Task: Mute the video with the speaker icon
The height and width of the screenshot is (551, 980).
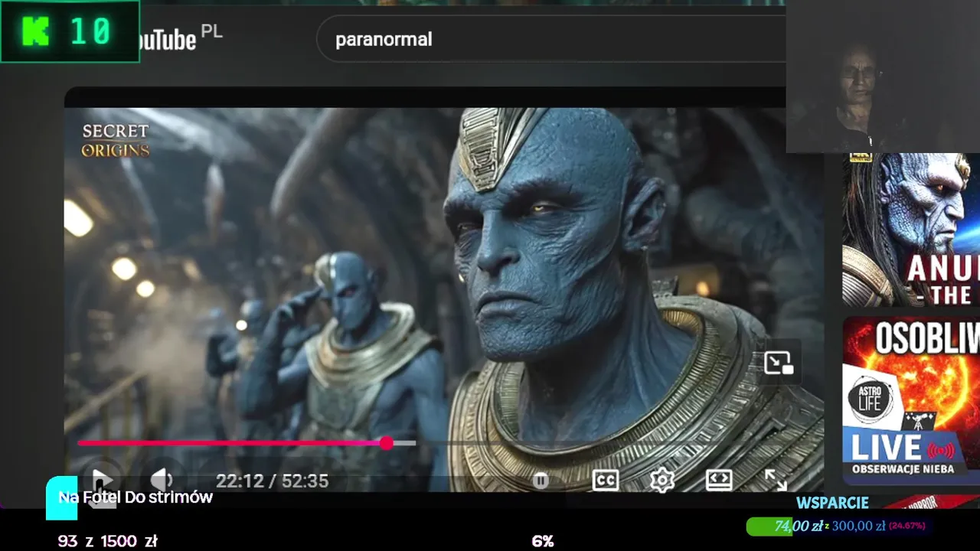Action: coord(162,481)
